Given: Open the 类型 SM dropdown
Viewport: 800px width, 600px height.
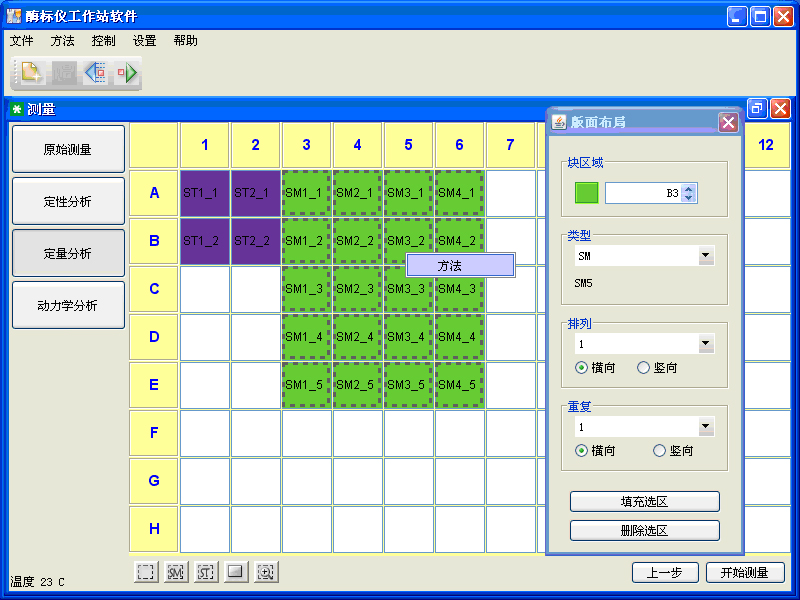Looking at the screenshot, I should coord(706,256).
